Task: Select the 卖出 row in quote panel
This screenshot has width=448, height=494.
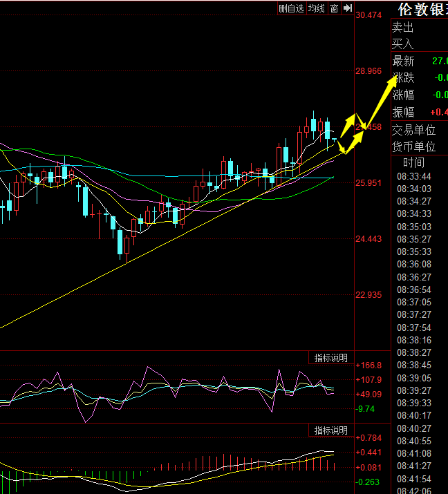Action: (x=420, y=28)
